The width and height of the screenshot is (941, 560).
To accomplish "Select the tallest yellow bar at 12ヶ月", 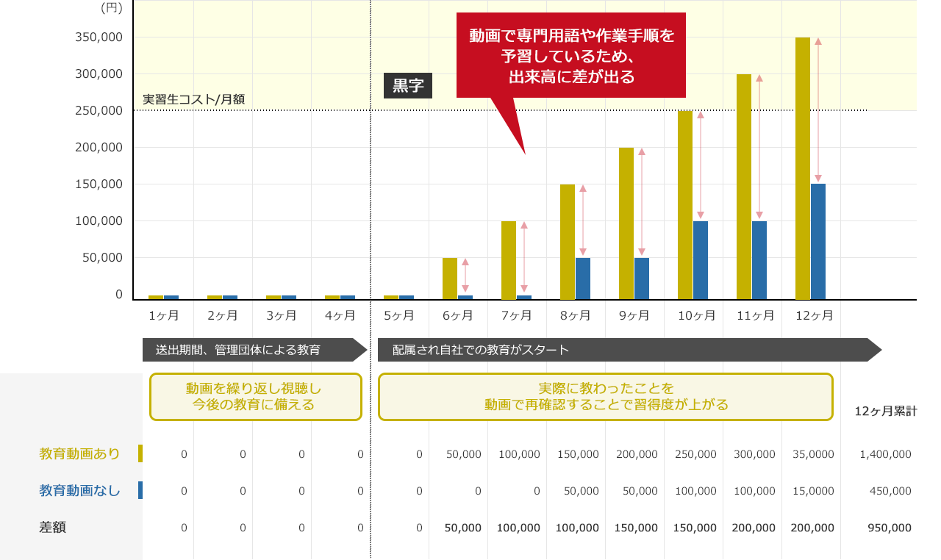I will (801, 165).
